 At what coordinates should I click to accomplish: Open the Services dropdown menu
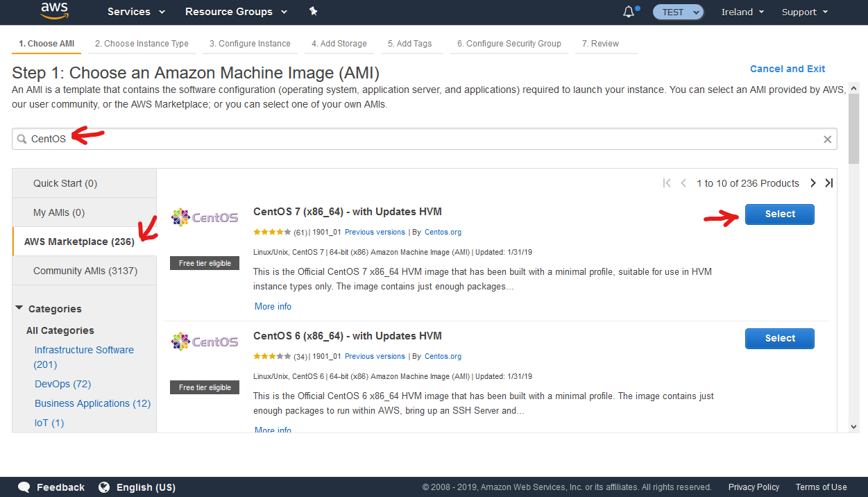tap(136, 12)
